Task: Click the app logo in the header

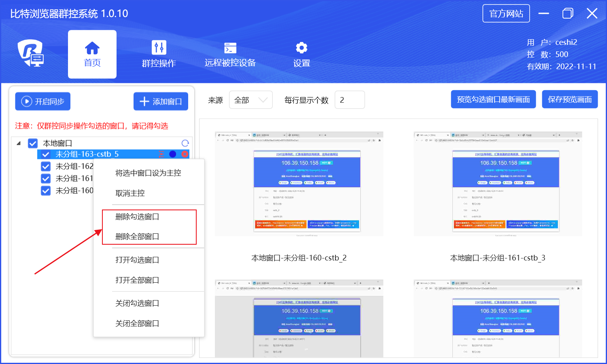Action: [31, 53]
